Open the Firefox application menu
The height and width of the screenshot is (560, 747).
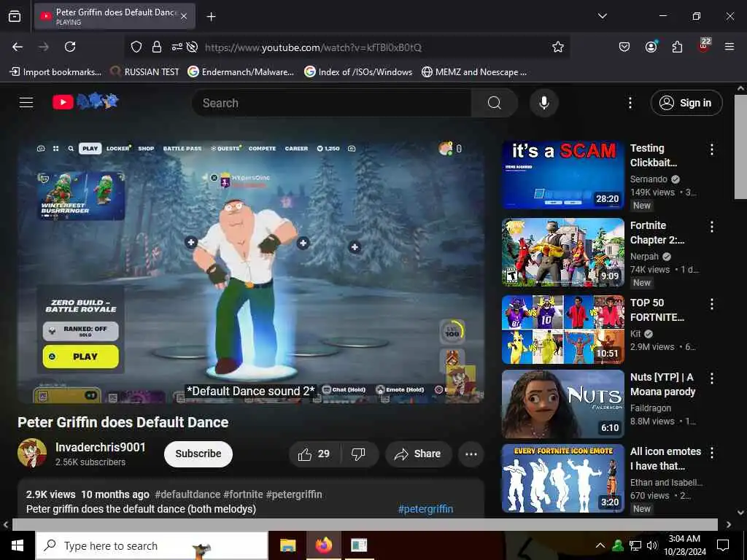pos(729,47)
